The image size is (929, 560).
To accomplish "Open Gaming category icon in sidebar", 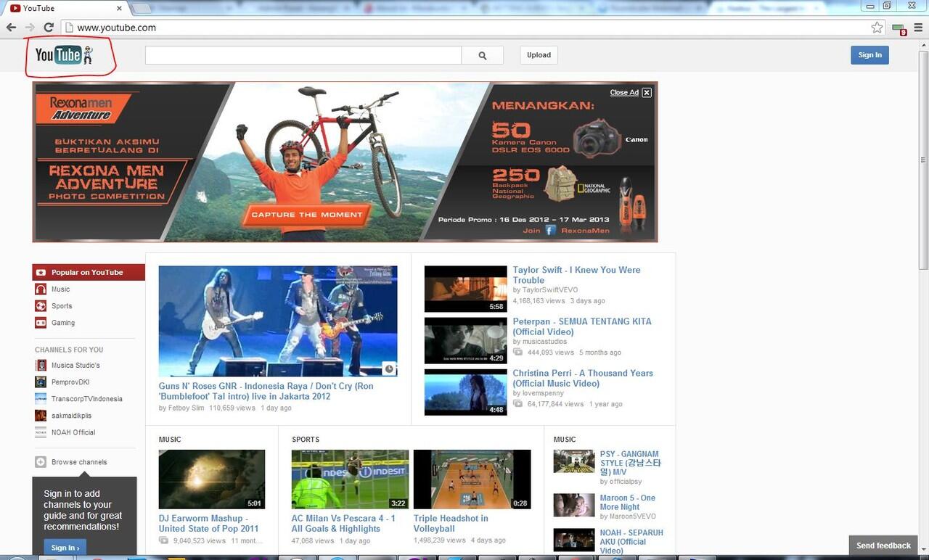I will (41, 322).
